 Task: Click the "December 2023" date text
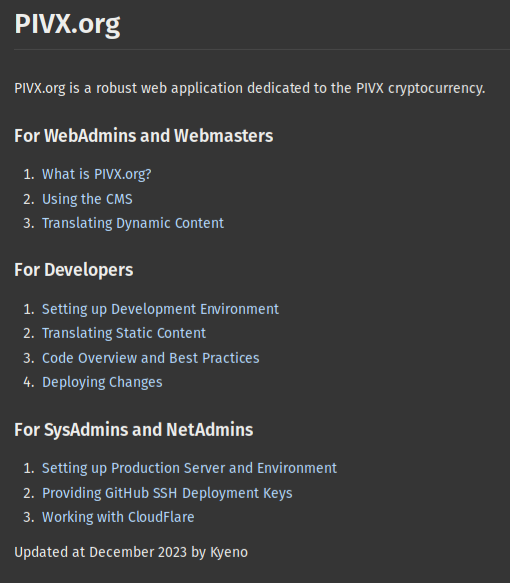coord(138,553)
